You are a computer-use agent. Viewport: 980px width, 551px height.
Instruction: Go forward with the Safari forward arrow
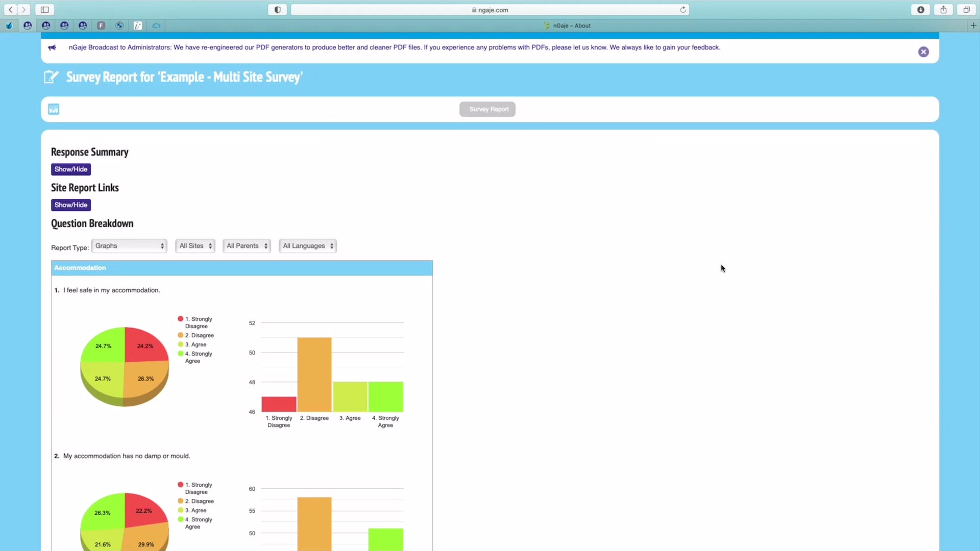tap(24, 10)
